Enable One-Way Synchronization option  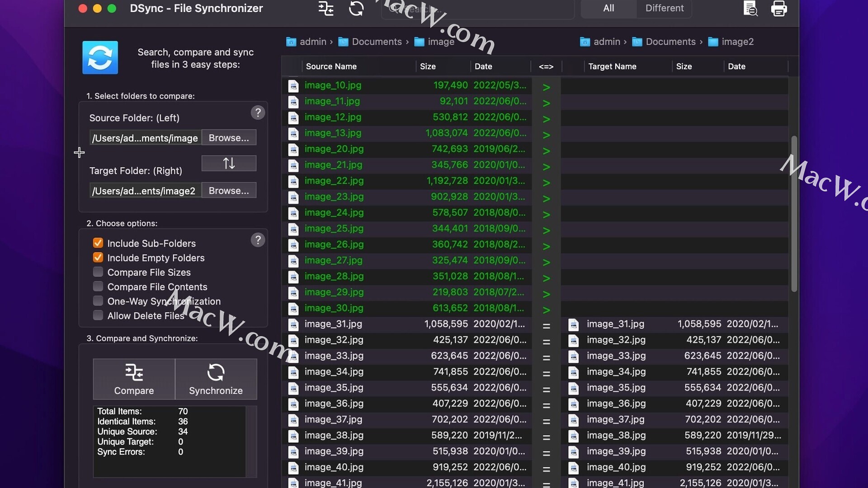click(98, 301)
